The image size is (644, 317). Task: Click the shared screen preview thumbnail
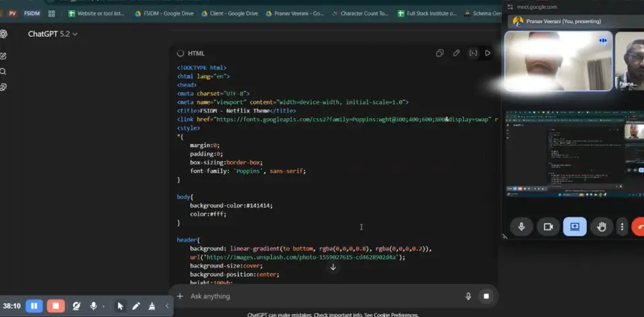coord(575,154)
